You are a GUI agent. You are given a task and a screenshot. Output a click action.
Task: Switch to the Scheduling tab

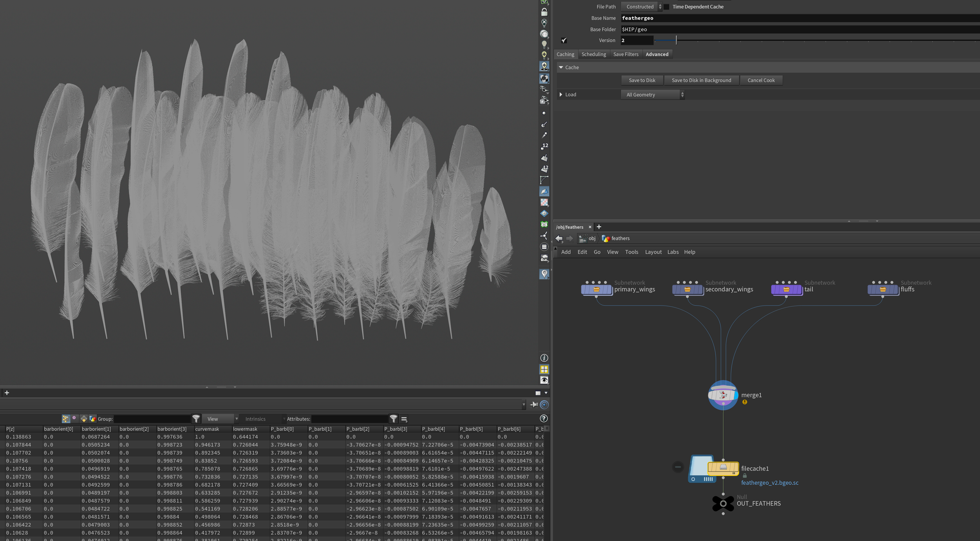click(593, 54)
